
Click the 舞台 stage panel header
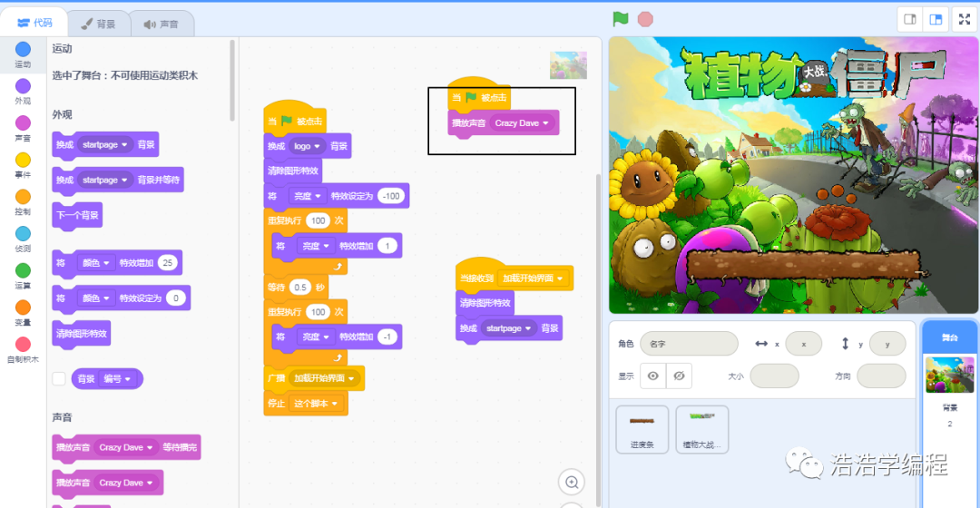click(x=949, y=337)
